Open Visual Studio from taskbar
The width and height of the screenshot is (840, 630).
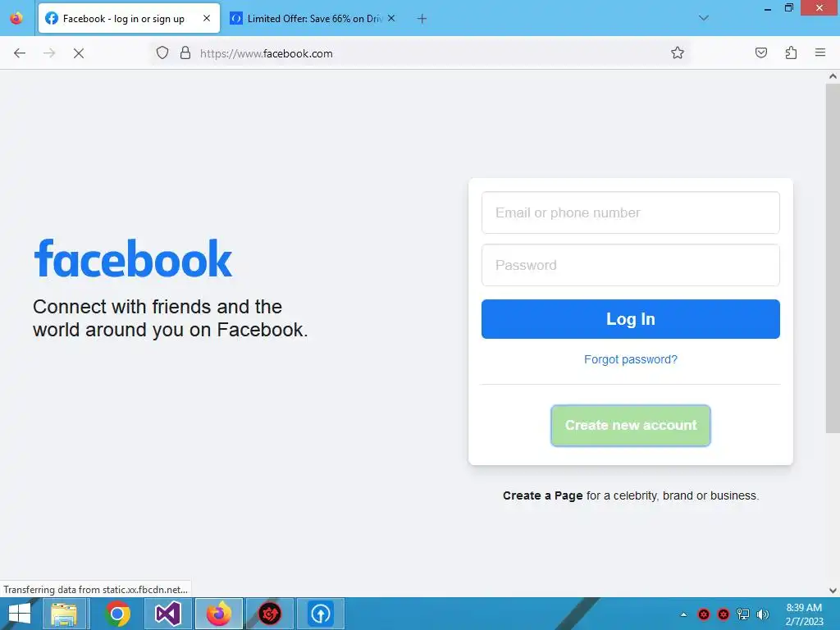point(167,614)
